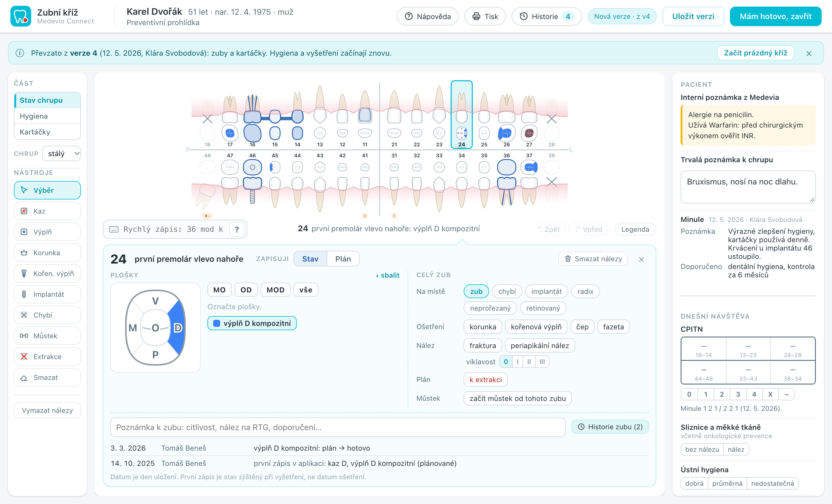The height and width of the screenshot is (504, 832).
Task: Open quick entry help question mark
Action: click(x=237, y=229)
